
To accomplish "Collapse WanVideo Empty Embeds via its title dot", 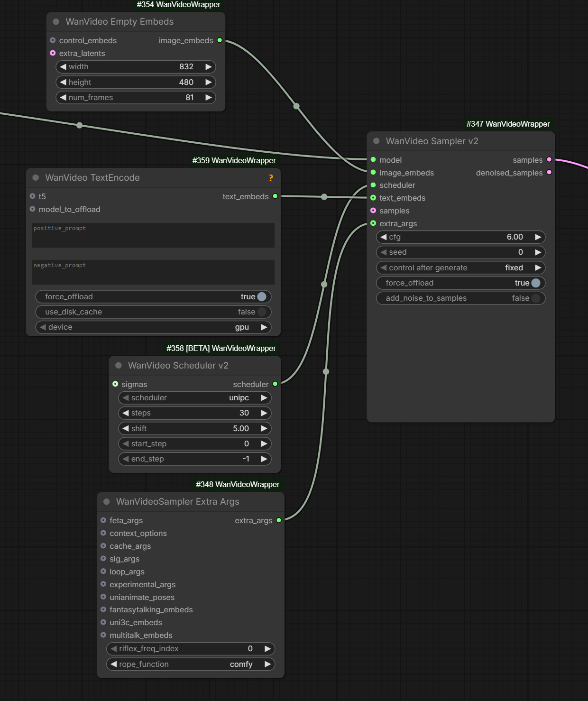I will [56, 22].
